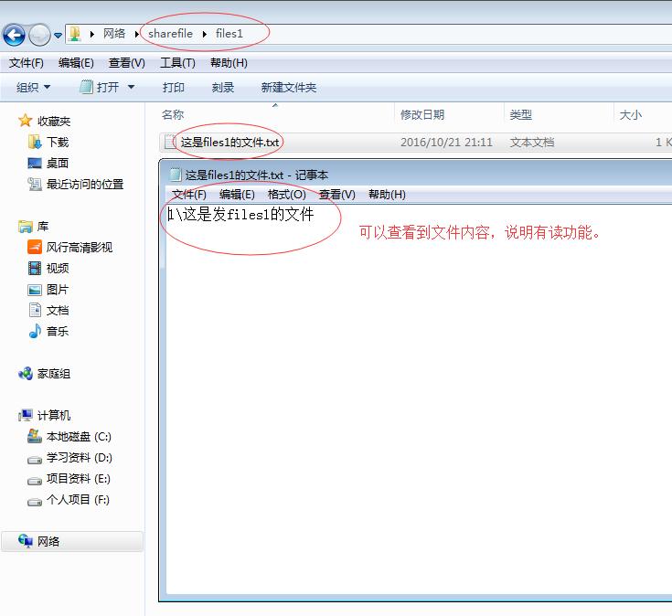672x616 pixels.
Task: Open 最近访问的位置 in navigation pane
Action: click(85, 185)
